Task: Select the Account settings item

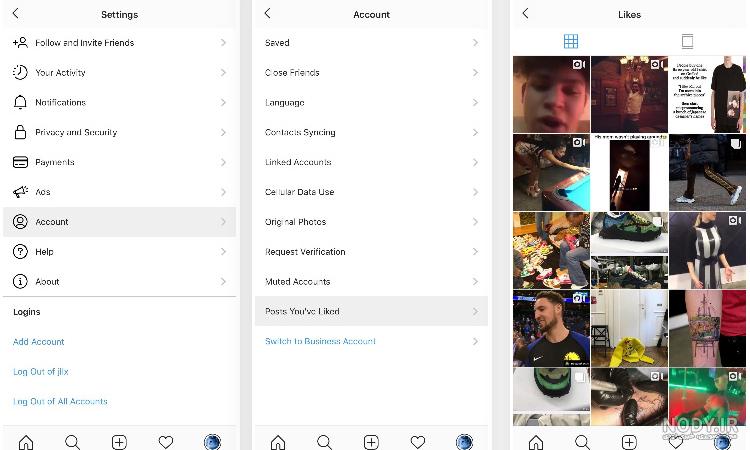Action: coord(120,222)
